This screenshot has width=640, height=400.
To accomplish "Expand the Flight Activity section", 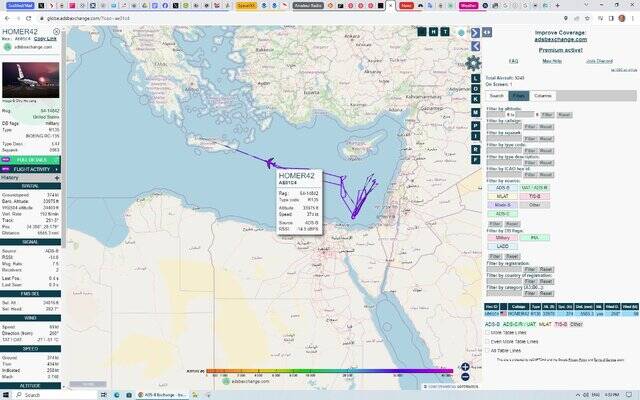I will coord(31,169).
